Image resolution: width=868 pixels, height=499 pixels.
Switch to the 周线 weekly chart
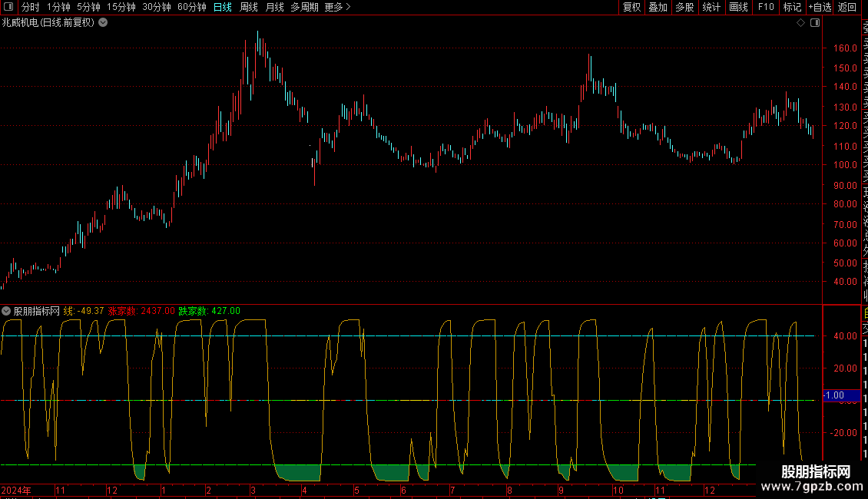249,7
